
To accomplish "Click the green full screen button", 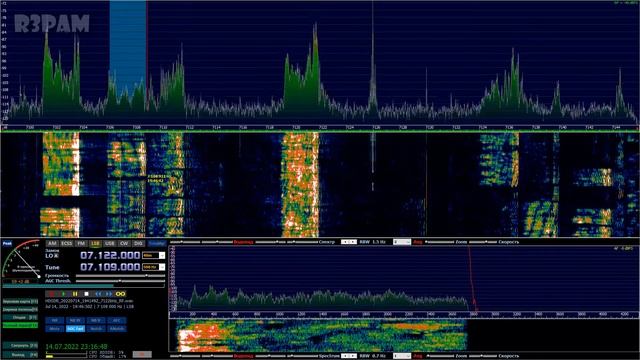I will (x=20, y=325).
